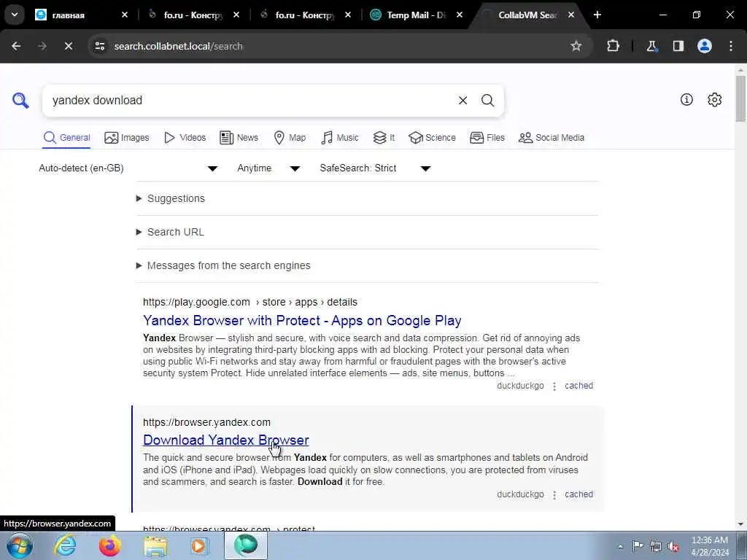
Task: Launch Internet Explorer from taskbar
Action: [65, 545]
